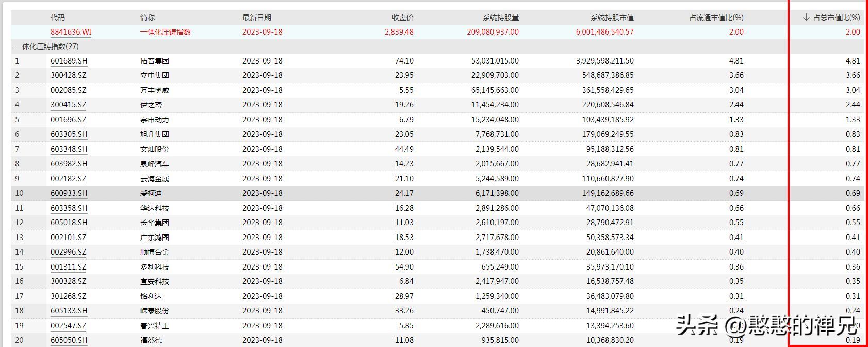Click the 605050.SH stock code link

point(69,340)
